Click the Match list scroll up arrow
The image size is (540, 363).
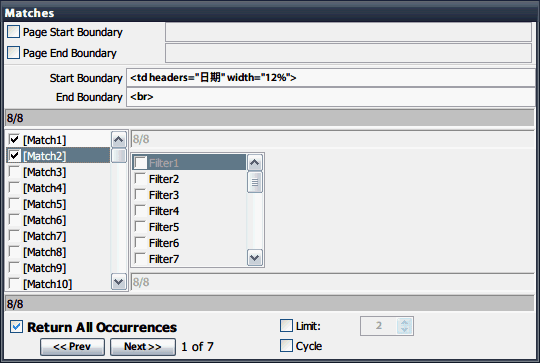(119, 139)
